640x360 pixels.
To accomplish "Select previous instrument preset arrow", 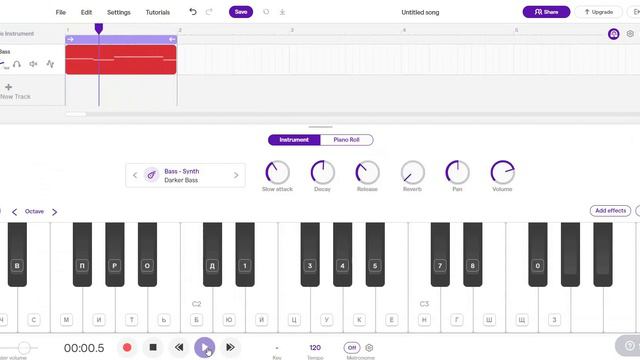I will (135, 176).
